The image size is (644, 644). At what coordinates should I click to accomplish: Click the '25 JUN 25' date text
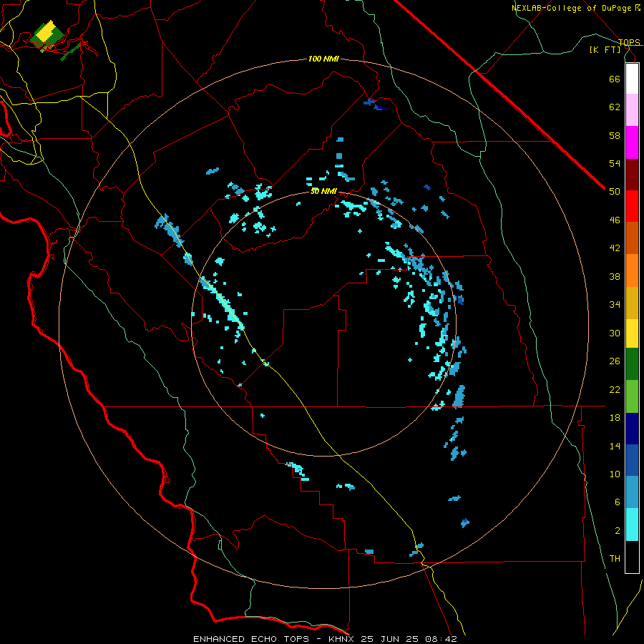[390, 639]
